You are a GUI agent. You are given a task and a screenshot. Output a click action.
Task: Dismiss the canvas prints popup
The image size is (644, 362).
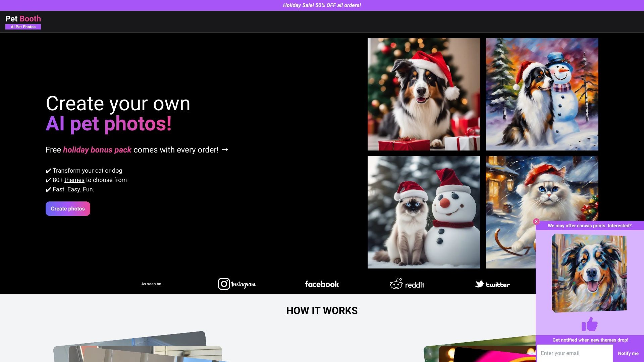pos(536,222)
